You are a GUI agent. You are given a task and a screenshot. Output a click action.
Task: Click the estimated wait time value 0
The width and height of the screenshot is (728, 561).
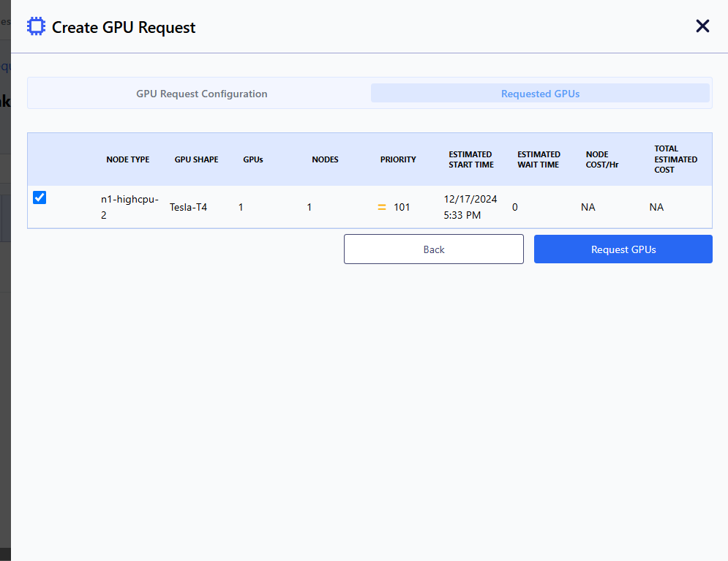coord(514,208)
